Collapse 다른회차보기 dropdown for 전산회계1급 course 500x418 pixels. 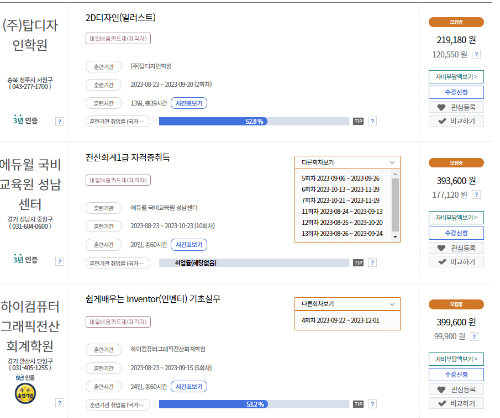pyautogui.click(x=347, y=163)
